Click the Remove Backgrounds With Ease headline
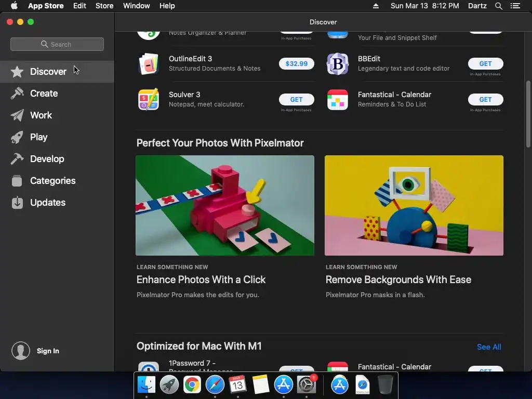This screenshot has width=532, height=399. point(398,280)
